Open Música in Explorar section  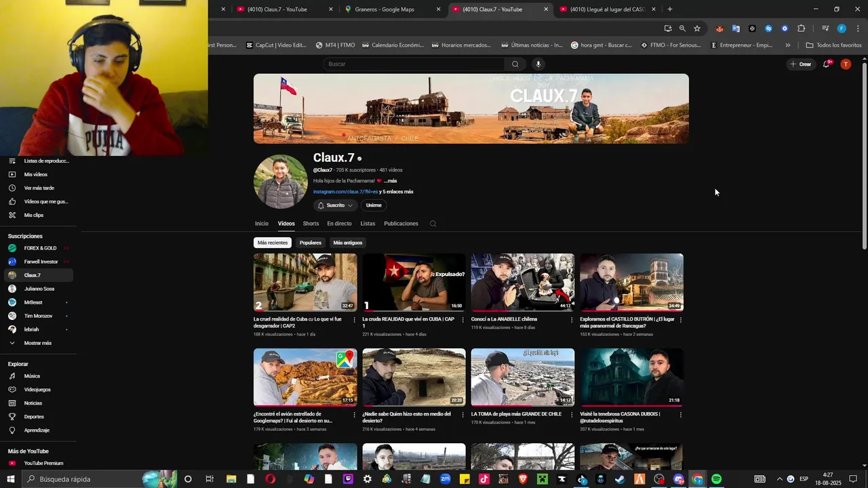pyautogui.click(x=37, y=376)
